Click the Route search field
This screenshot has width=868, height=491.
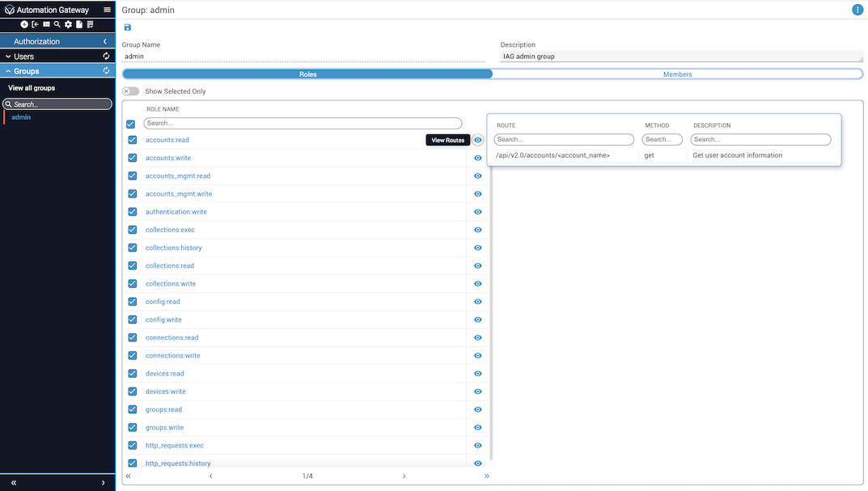pyautogui.click(x=564, y=139)
